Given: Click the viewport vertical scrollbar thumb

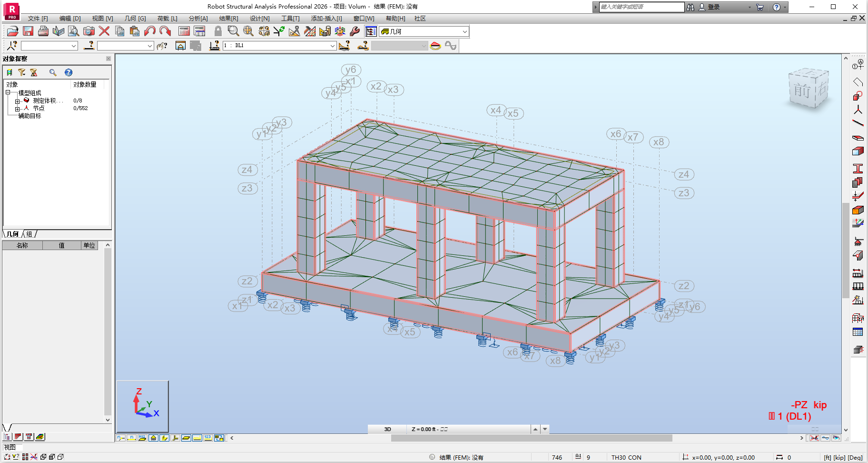Looking at the screenshot, I should point(846,250).
